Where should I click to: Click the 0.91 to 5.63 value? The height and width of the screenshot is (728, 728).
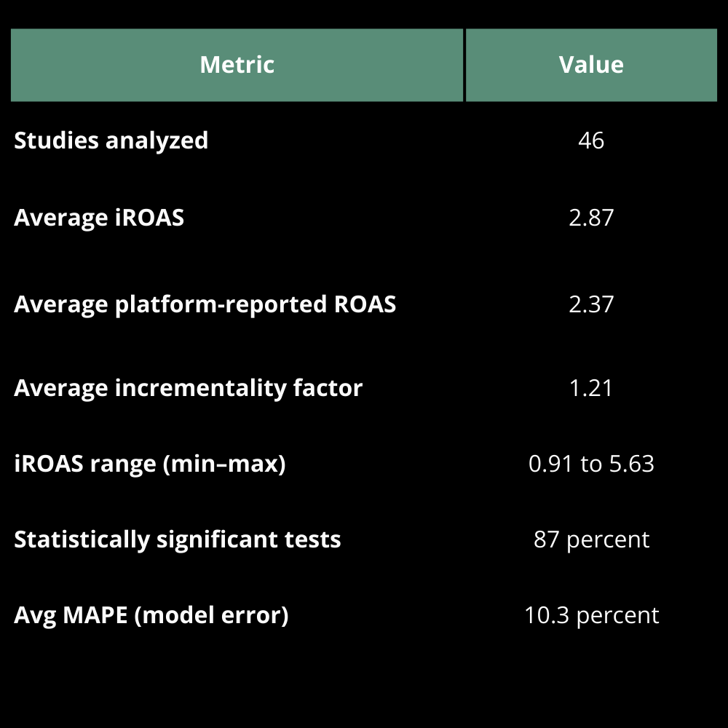coord(591,464)
